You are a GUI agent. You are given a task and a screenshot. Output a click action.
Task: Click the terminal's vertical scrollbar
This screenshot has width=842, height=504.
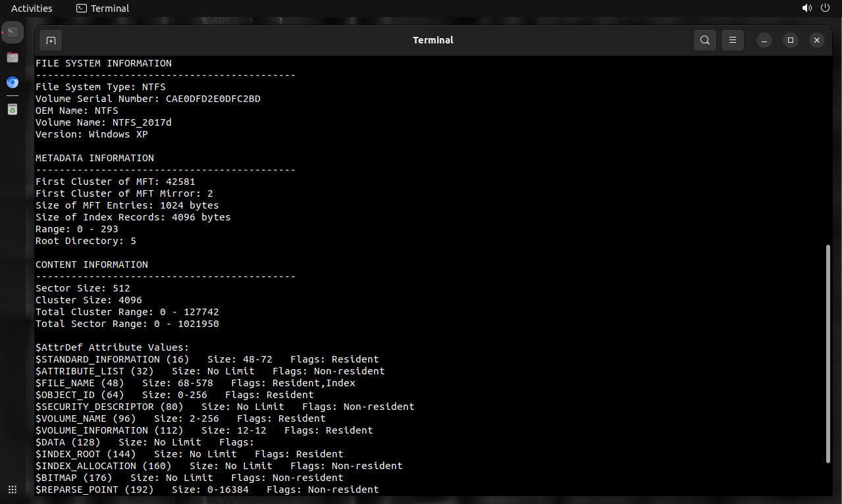point(828,354)
